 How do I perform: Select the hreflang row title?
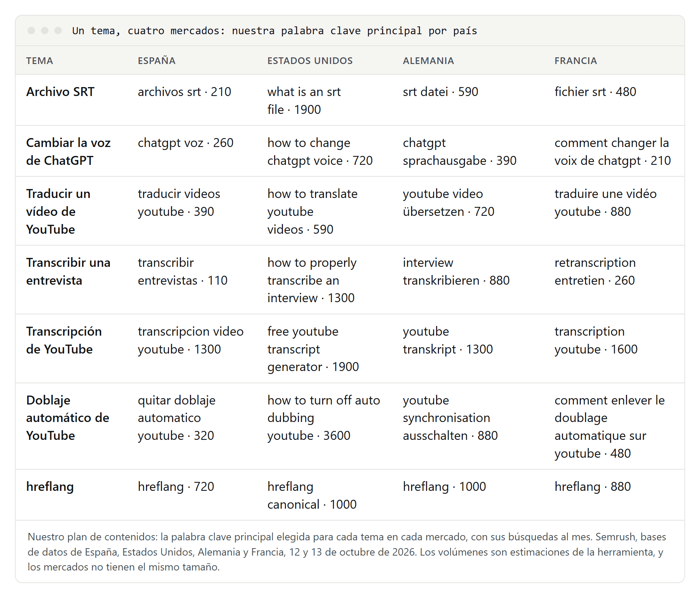pos(50,486)
